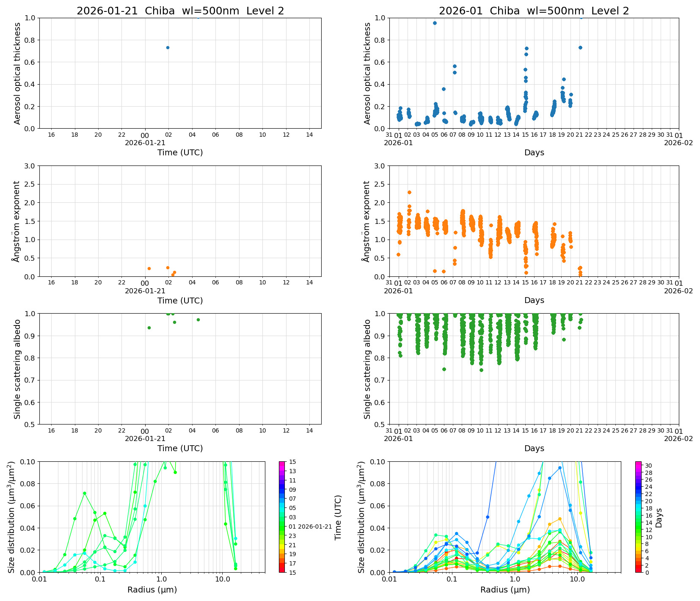Image resolution: width=700 pixels, height=601 pixels.
Task: Click the '2026-02' tick label on monthly AOT axis
Action: pos(678,143)
